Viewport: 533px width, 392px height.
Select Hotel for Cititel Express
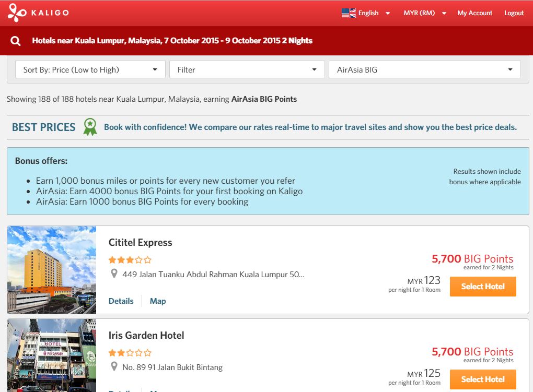click(x=482, y=286)
